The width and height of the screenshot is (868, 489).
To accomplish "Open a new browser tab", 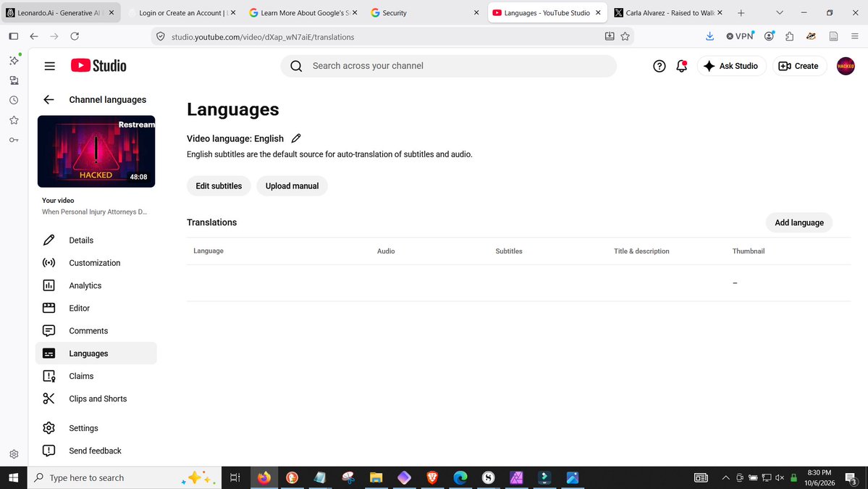I will click(741, 13).
